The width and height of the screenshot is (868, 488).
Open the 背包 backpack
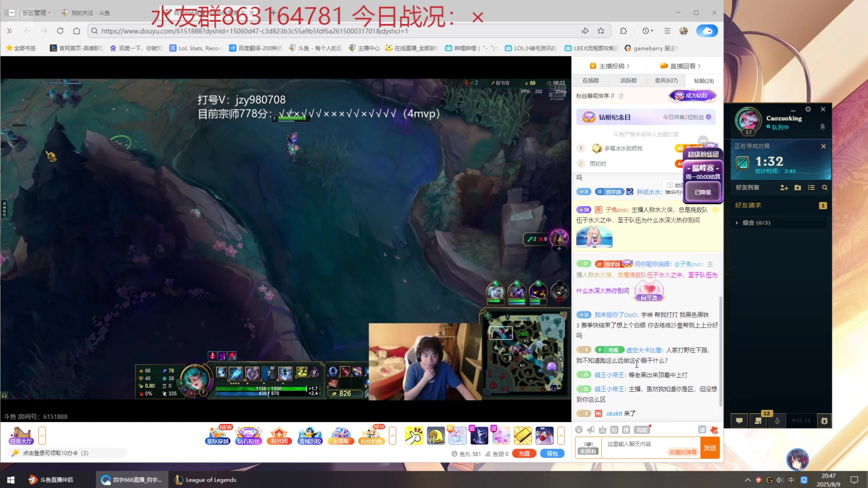[552, 454]
